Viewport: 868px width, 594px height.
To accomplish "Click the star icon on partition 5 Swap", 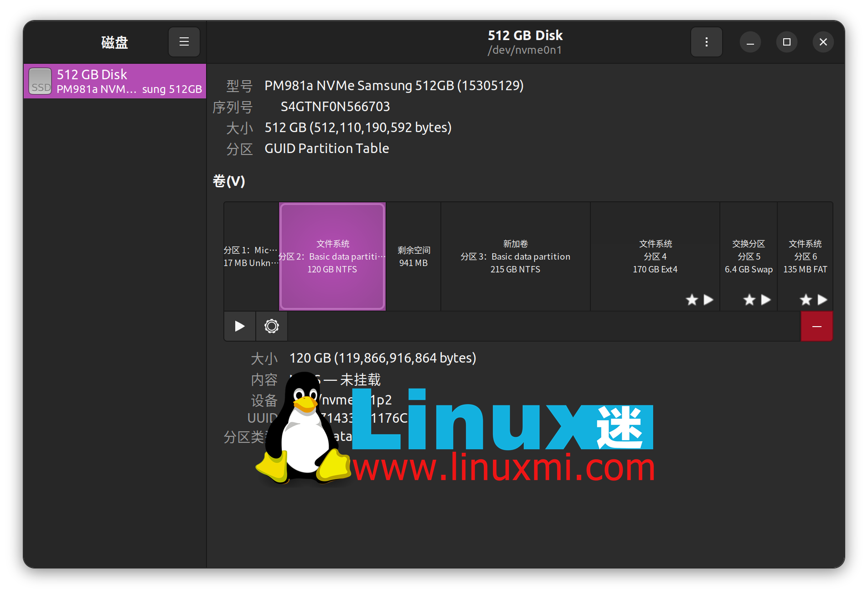I will click(749, 300).
